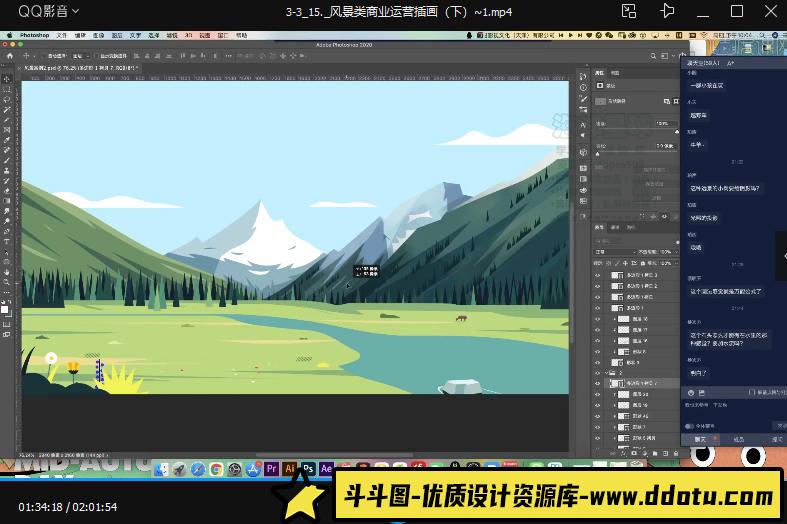The image size is (787, 524).
Task: Select the Pen tool
Action: tap(7, 231)
